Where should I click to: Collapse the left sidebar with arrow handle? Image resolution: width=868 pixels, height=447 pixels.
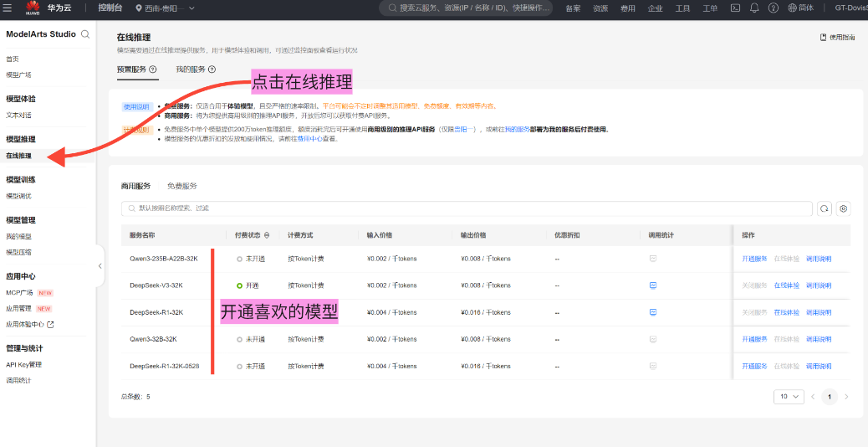[100, 265]
